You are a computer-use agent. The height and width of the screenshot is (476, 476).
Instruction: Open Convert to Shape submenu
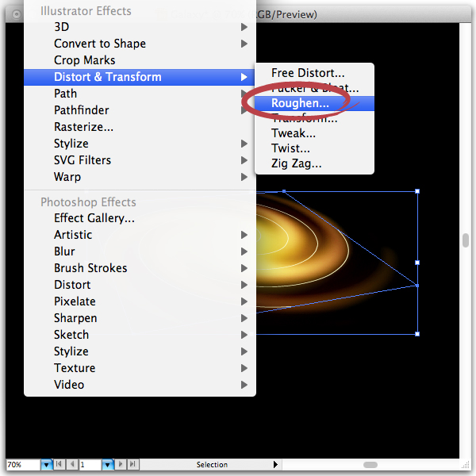click(x=140, y=44)
